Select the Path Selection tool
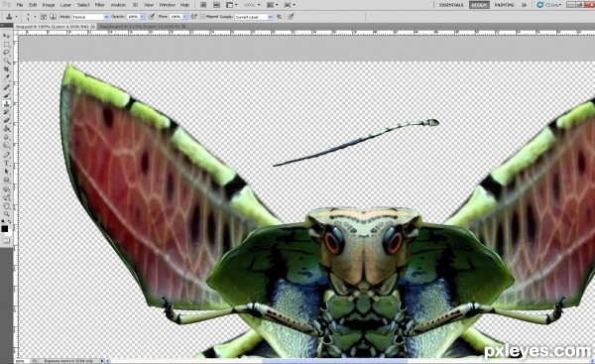 (7, 172)
